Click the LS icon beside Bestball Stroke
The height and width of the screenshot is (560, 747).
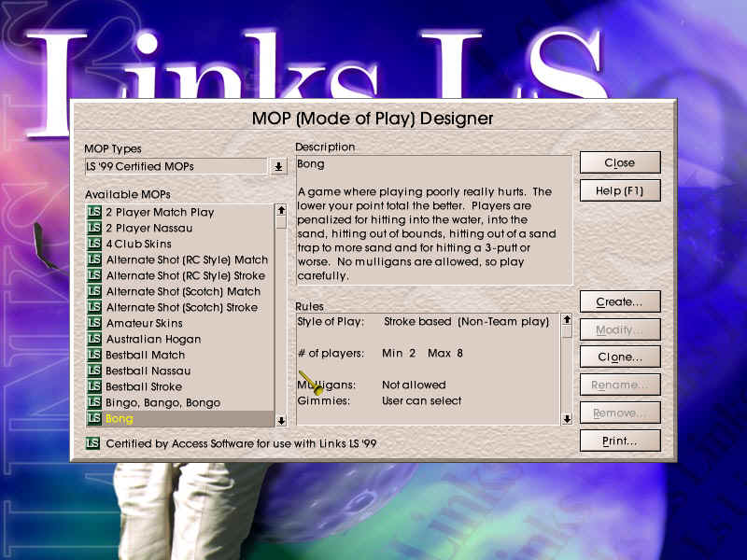pos(94,386)
